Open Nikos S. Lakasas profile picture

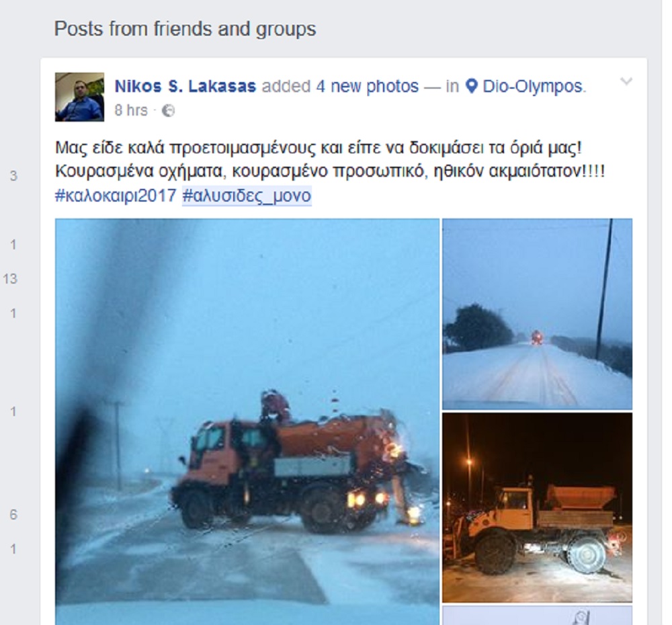(x=80, y=97)
